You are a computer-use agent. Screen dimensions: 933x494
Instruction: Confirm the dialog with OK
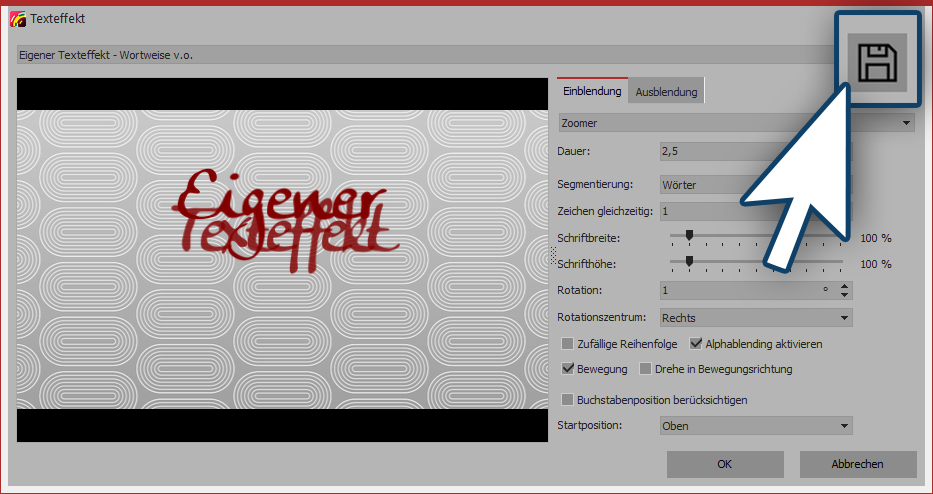click(724, 464)
